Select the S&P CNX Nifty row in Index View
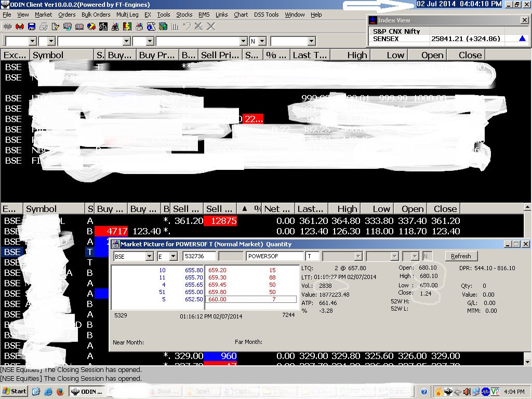Viewport: 532px width, 399px height. pos(447,31)
